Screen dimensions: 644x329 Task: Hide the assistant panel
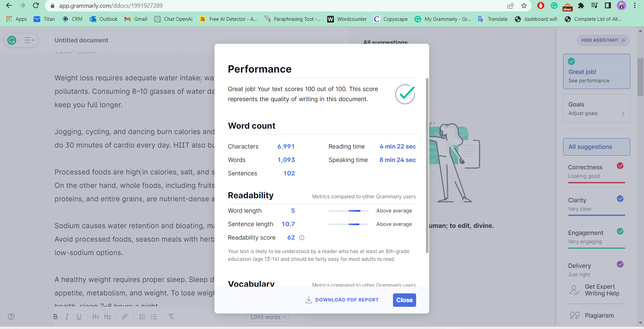pyautogui.click(x=603, y=40)
